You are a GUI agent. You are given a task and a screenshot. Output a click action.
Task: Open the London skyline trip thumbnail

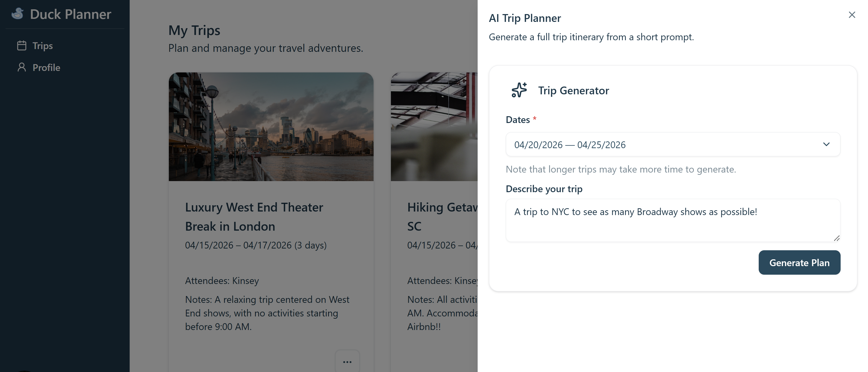pyautogui.click(x=271, y=127)
